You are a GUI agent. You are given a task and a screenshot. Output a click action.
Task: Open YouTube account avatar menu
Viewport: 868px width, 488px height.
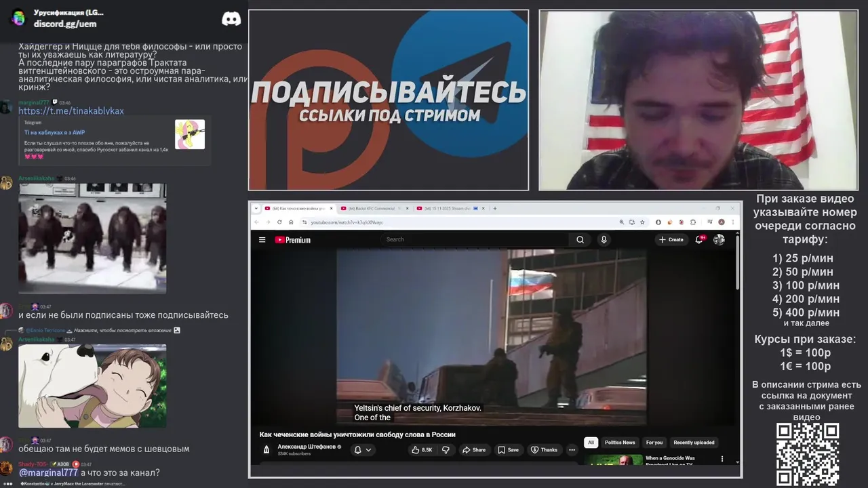[x=719, y=239]
